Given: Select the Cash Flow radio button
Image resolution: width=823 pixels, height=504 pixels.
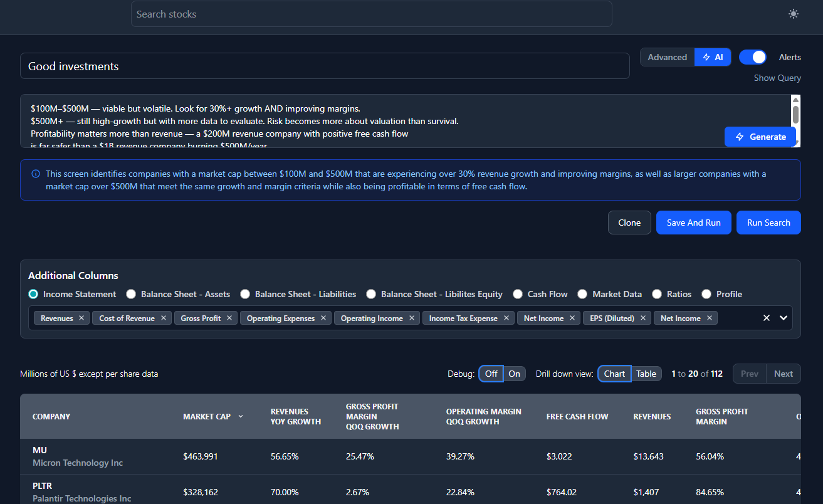Looking at the screenshot, I should [518, 294].
